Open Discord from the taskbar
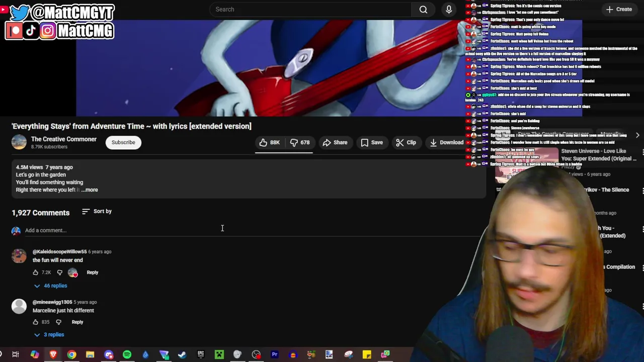This screenshot has height=362, width=644. (109, 354)
